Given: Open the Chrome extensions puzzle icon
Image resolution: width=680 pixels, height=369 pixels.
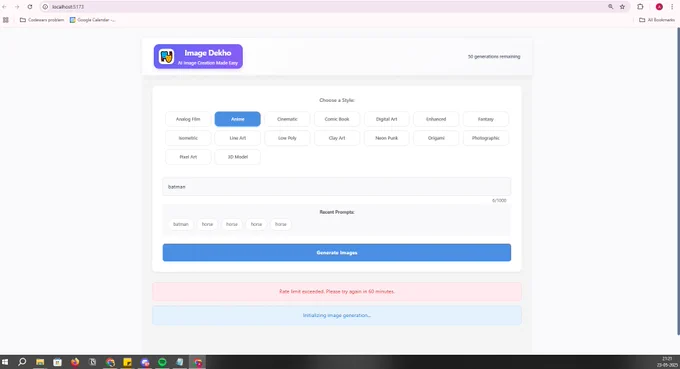Looking at the screenshot, I should pos(640,7).
